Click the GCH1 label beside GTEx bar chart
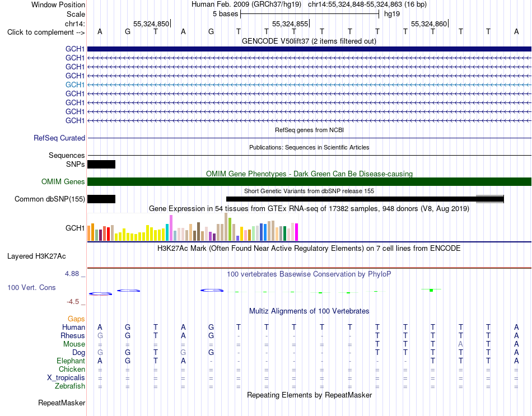 75,228
